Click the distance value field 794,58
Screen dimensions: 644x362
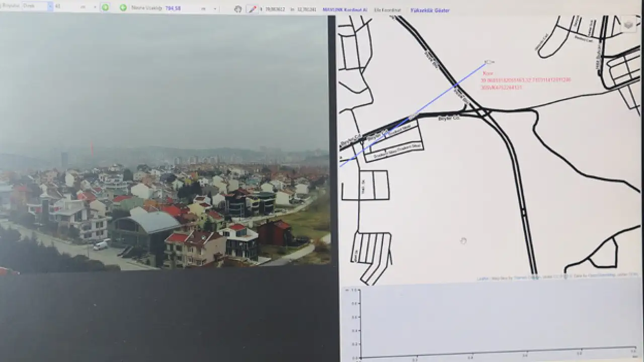(x=173, y=9)
